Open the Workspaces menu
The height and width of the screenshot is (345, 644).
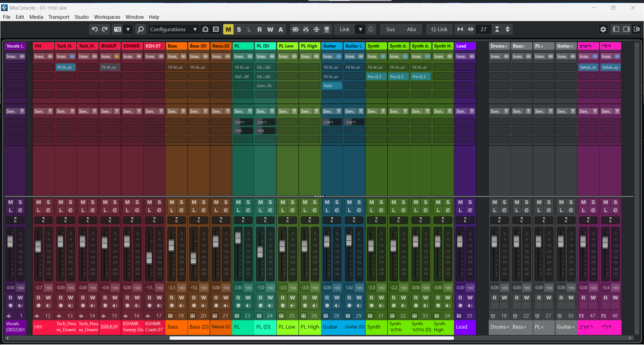pyautogui.click(x=107, y=17)
